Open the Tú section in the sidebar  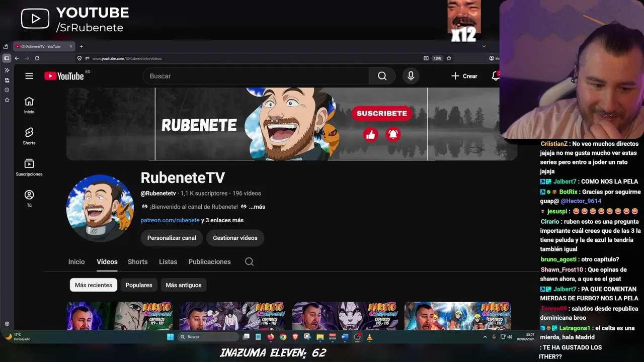point(29,199)
